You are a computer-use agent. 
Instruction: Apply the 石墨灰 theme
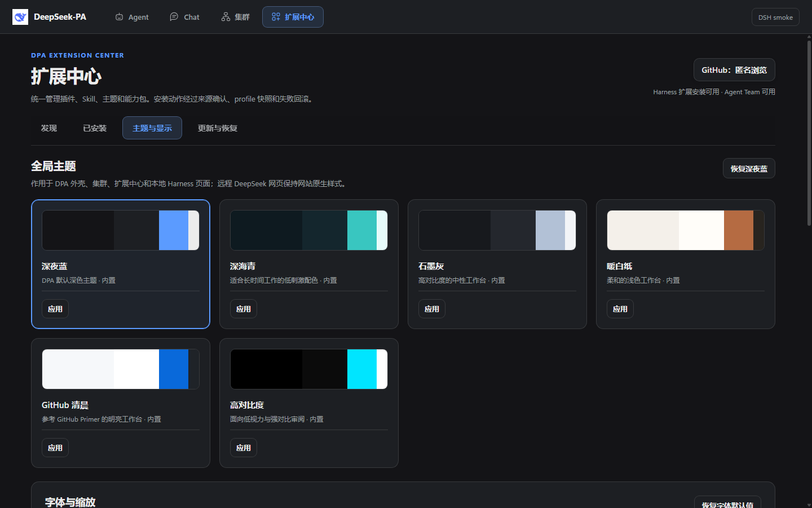click(x=432, y=309)
